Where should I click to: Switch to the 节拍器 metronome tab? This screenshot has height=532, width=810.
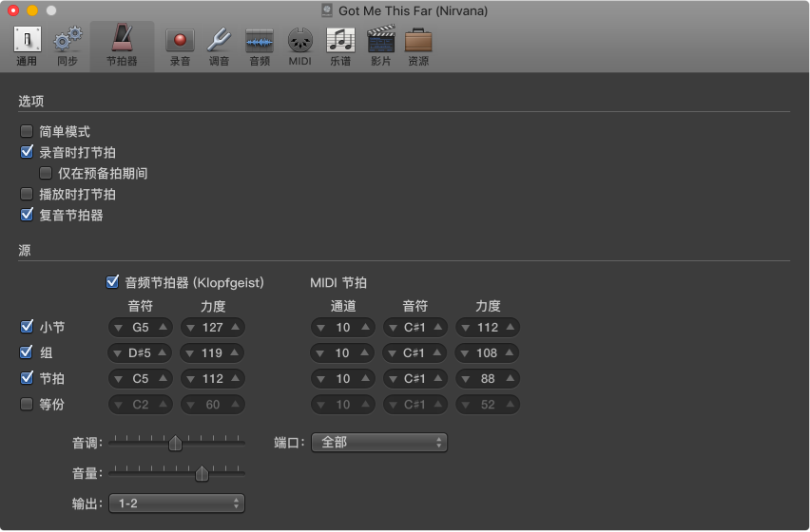click(122, 47)
